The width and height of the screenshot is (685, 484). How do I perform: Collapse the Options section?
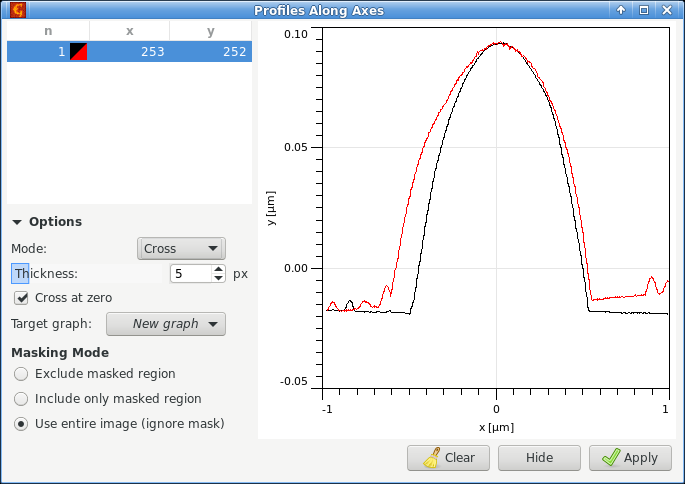(18, 222)
